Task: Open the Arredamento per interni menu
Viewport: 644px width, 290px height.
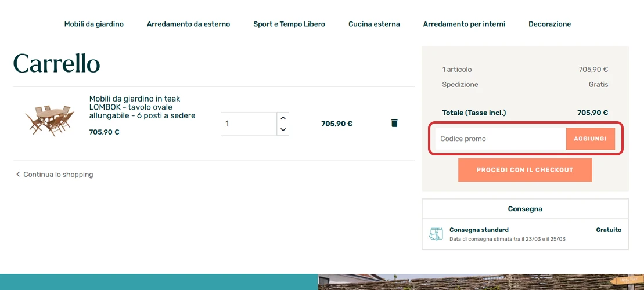Action: 464,24
